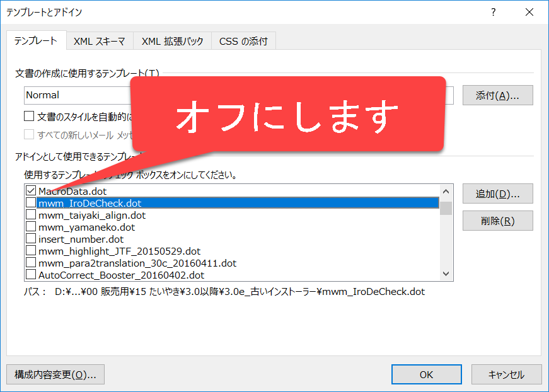Close the テンプレートとアドイン dialog
This screenshot has width=549, height=392.
click(528, 12)
